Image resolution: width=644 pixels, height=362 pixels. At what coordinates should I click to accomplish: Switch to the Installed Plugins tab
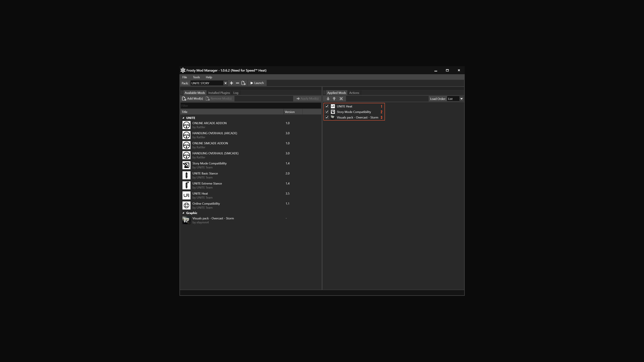[x=219, y=93]
